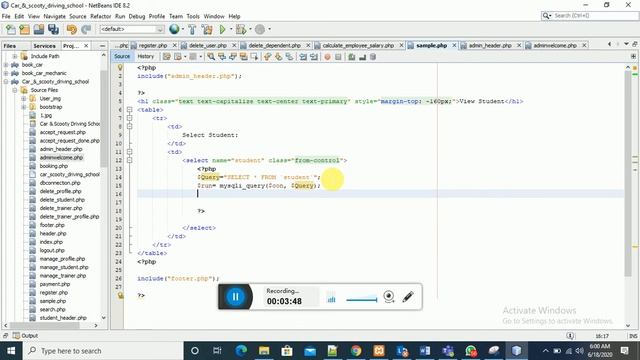
Task: Click the Undo arrow icon
Action: click(72, 29)
